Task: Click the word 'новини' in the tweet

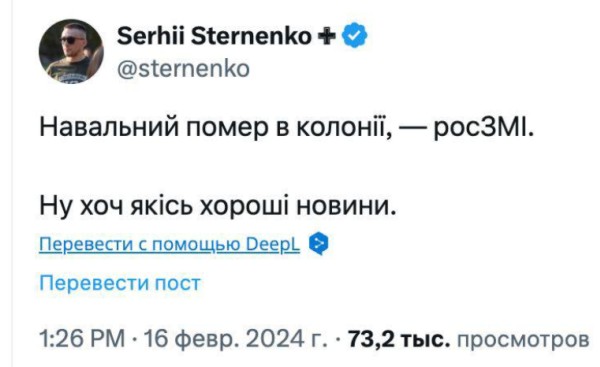Action: (342, 207)
